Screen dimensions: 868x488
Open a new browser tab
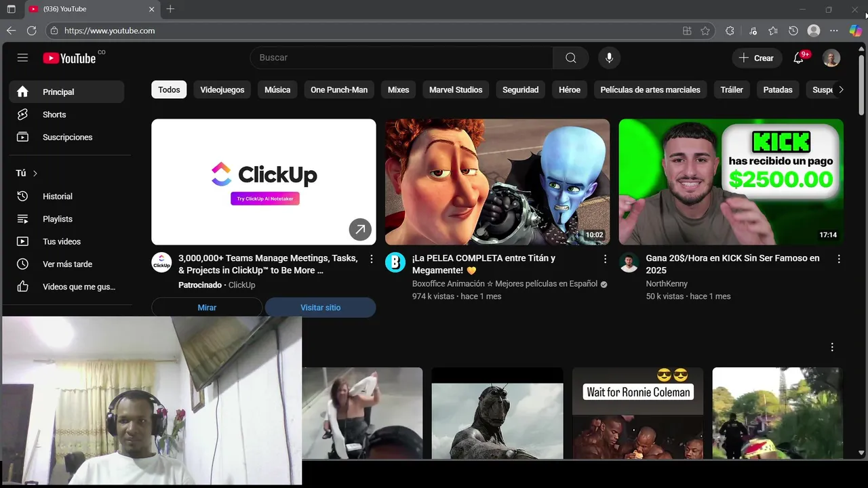click(x=170, y=9)
